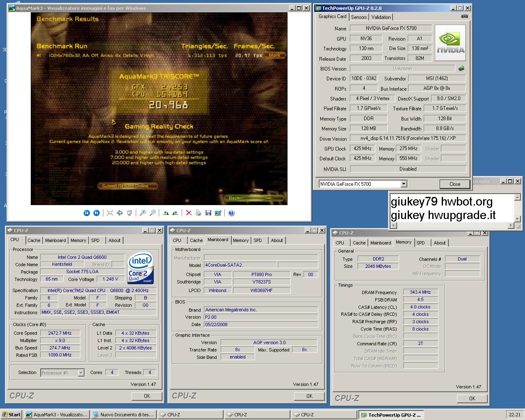Viewport: 525px width, 420px height.
Task: Click the notepad text giukey79 hwbot.org
Action: coord(442,201)
